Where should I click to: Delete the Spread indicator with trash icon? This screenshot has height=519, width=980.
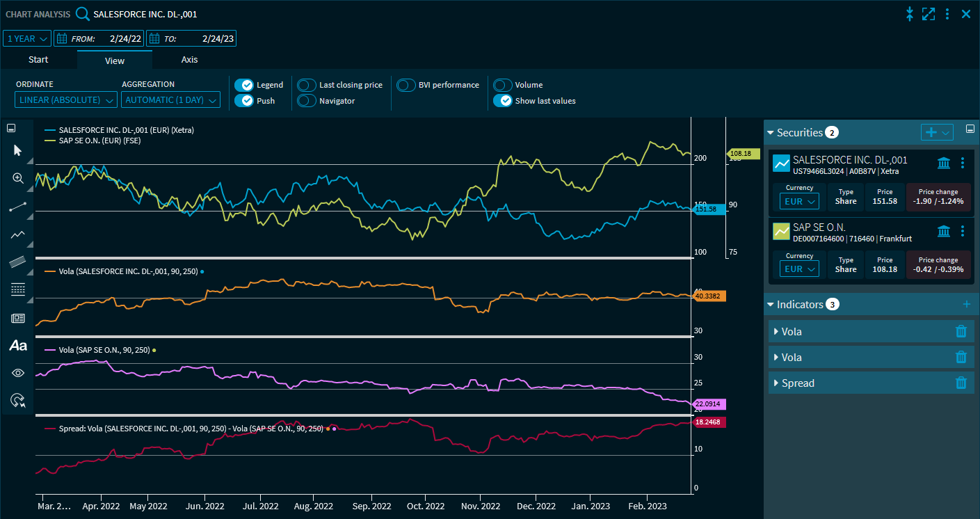pyautogui.click(x=961, y=383)
